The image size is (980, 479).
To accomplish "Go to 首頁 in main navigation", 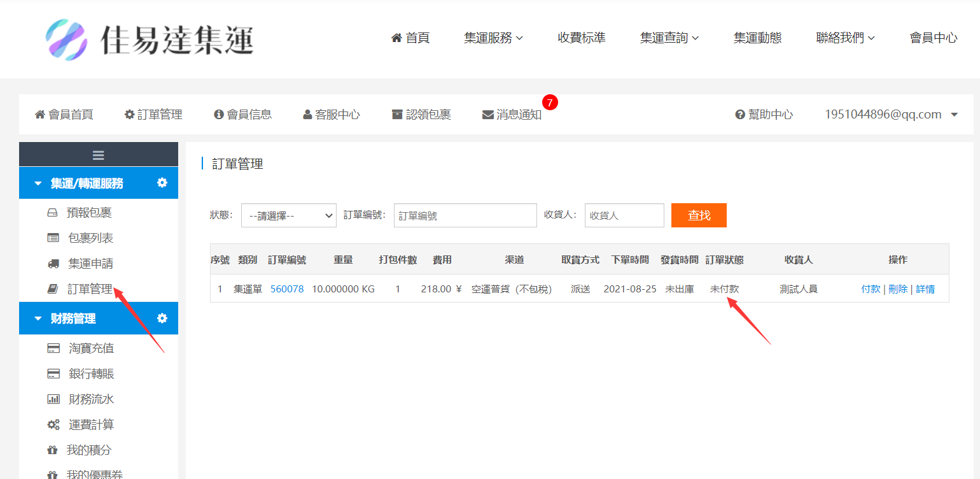I will (410, 38).
